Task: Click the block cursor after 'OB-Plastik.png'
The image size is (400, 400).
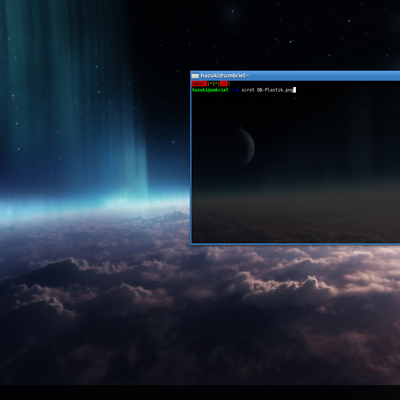Action: [295, 90]
